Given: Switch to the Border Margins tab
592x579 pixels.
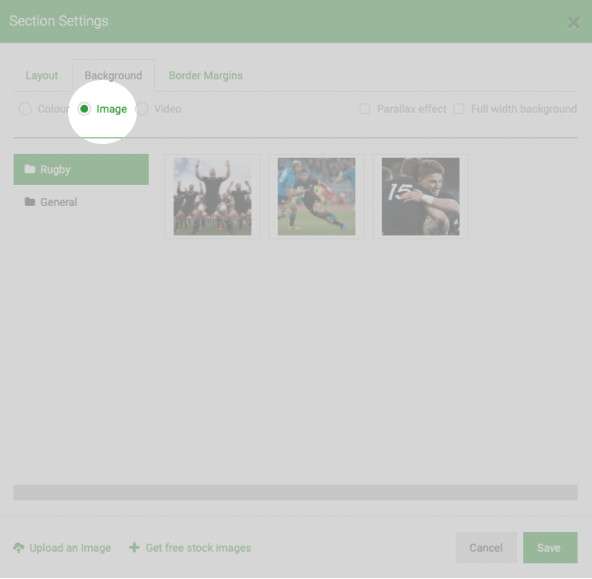Looking at the screenshot, I should point(205,75).
